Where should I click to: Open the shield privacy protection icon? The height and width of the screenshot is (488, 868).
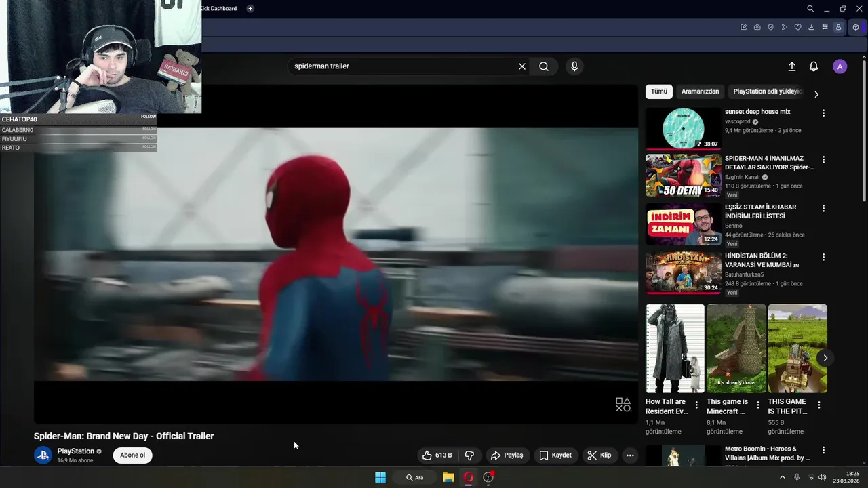(x=771, y=27)
